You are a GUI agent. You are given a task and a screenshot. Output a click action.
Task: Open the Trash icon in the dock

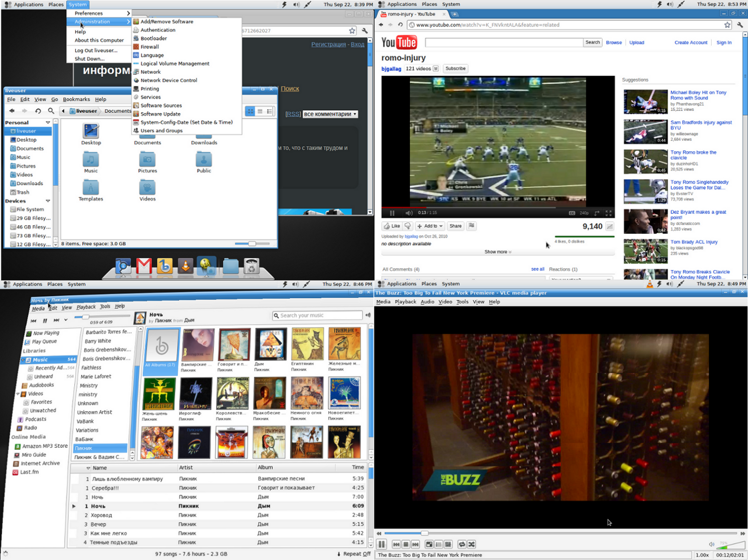point(252,266)
